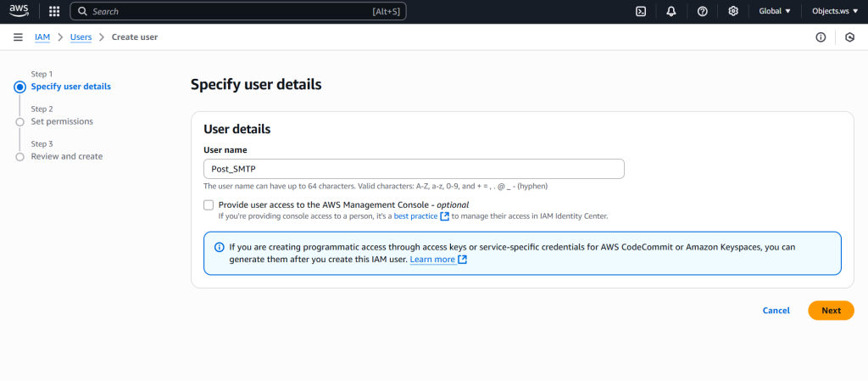Click the Next button
The height and width of the screenshot is (381, 868).
pos(831,311)
